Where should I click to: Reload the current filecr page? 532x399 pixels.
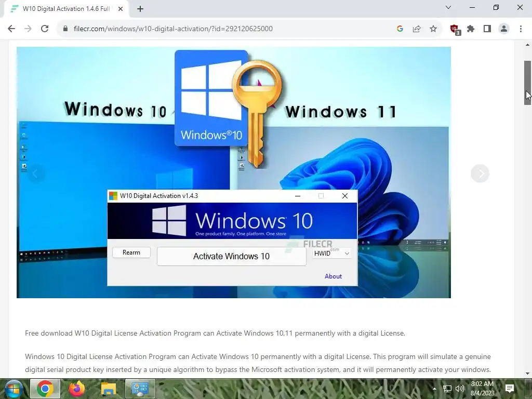45,29
